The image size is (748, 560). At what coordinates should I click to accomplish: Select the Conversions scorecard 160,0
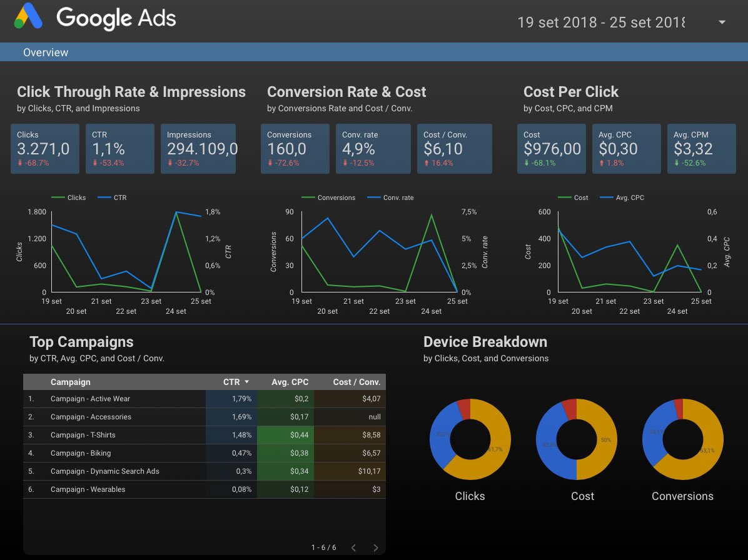295,149
